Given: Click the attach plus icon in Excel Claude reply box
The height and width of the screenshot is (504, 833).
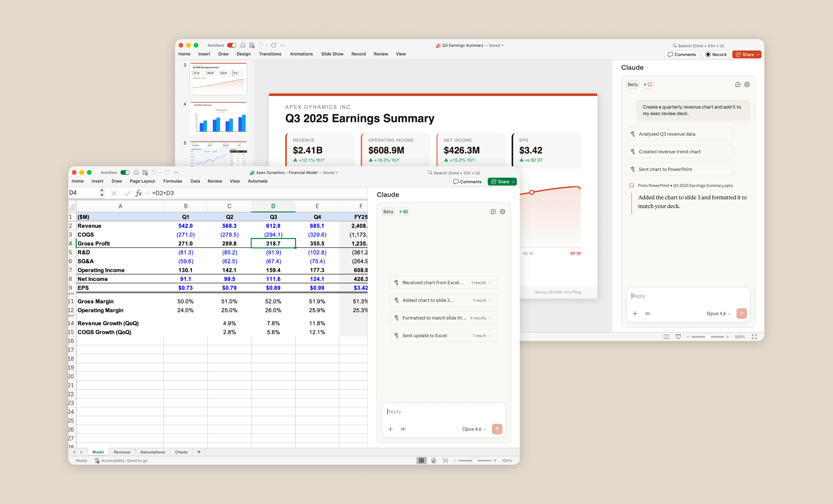Looking at the screenshot, I should [x=390, y=429].
